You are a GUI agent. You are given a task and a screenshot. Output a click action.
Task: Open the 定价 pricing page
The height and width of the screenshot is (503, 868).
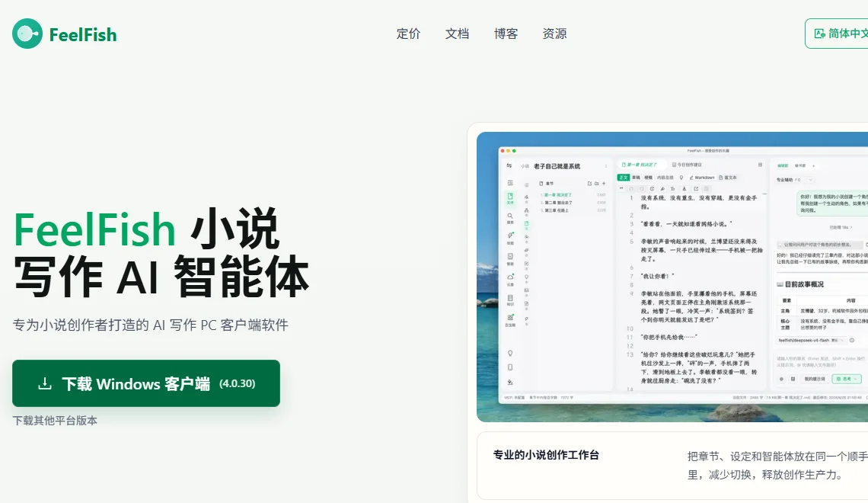409,34
